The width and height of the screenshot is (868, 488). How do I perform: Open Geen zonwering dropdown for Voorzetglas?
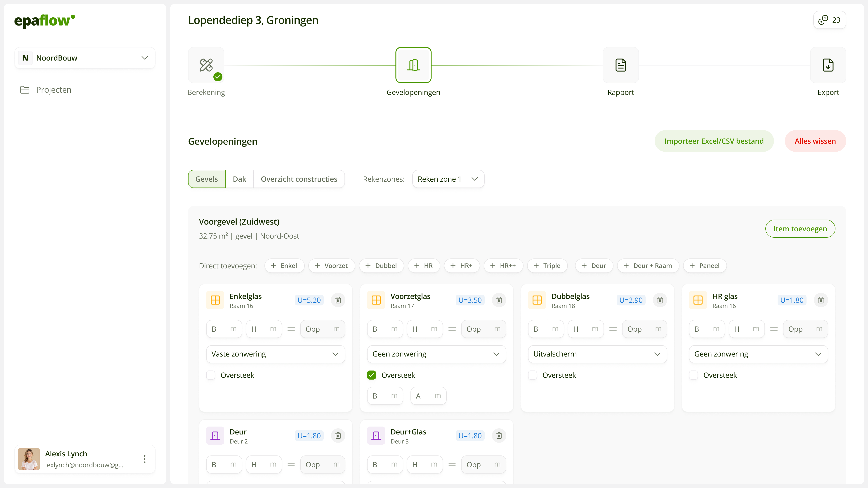pyautogui.click(x=436, y=354)
